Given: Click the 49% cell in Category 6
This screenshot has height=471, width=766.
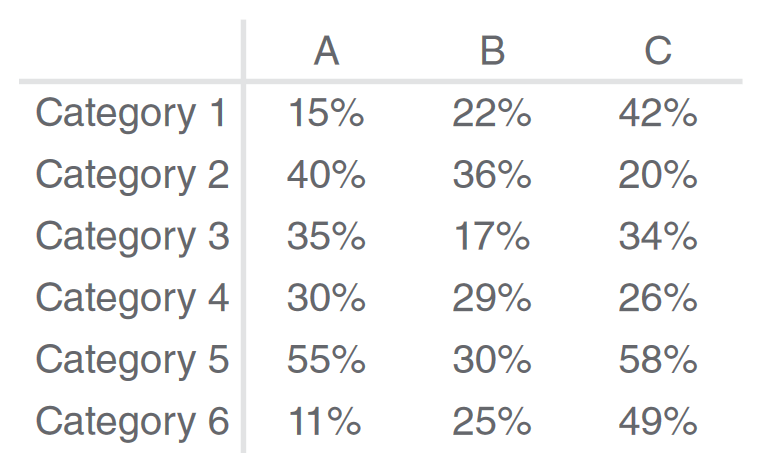Looking at the screenshot, I should [657, 422].
